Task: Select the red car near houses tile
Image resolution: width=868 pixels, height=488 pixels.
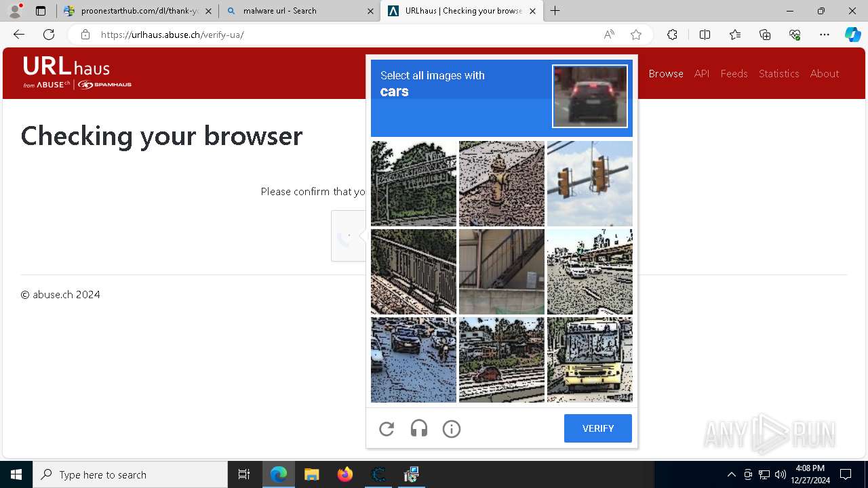Action: tap(502, 360)
